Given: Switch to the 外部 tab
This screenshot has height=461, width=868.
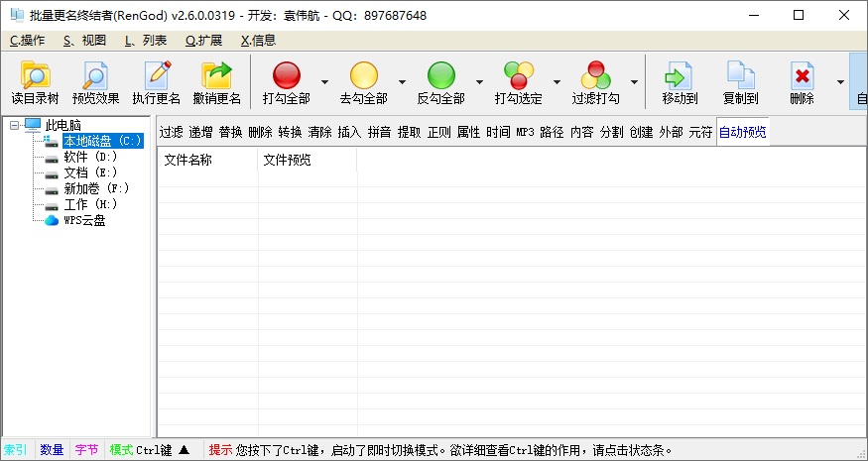Looking at the screenshot, I should pyautogui.click(x=671, y=132).
